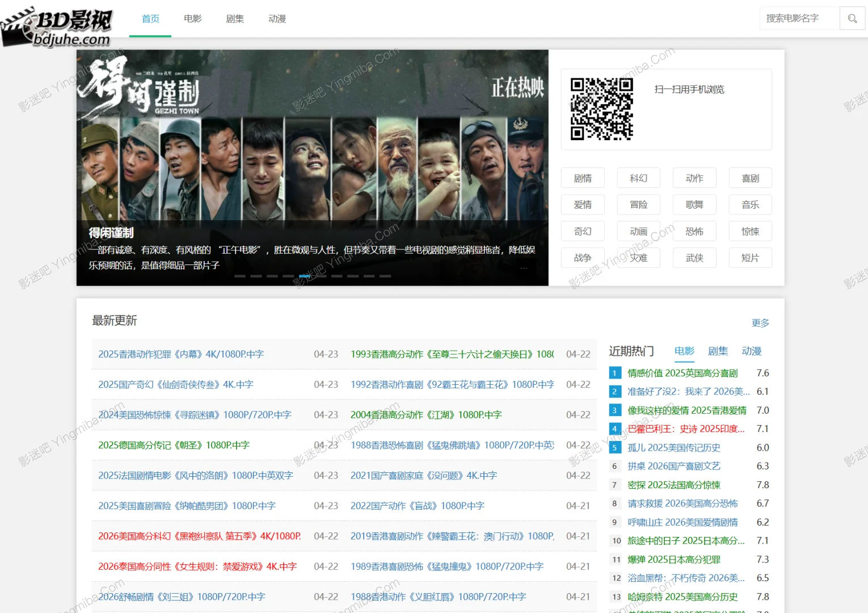Click the highlighted carousel position slider dot
Viewport: 868px width, 613px height.
tap(305, 276)
